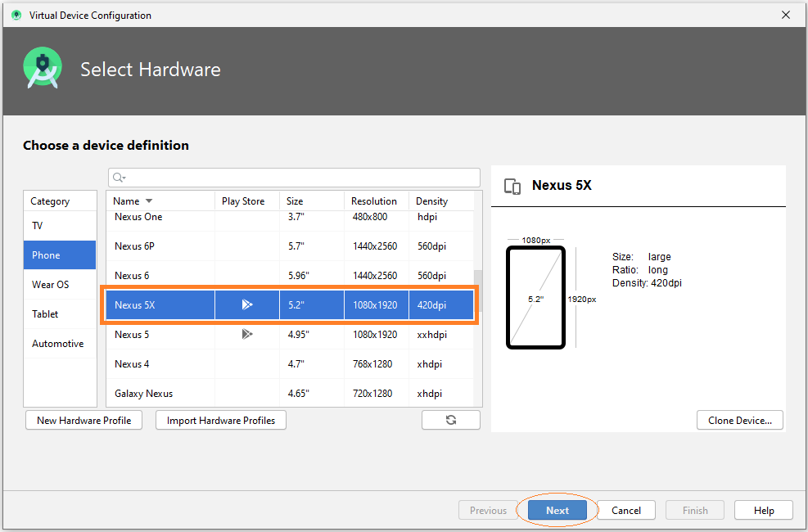808x532 pixels.
Task: Click the Play Store column header
Action: pos(247,201)
